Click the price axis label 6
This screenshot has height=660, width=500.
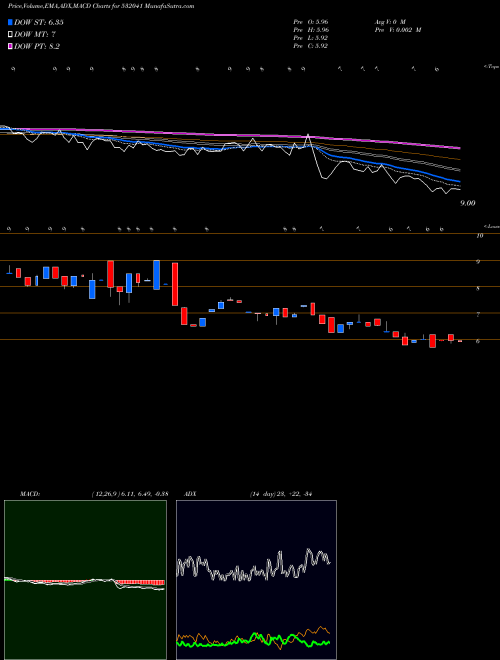[478, 341]
